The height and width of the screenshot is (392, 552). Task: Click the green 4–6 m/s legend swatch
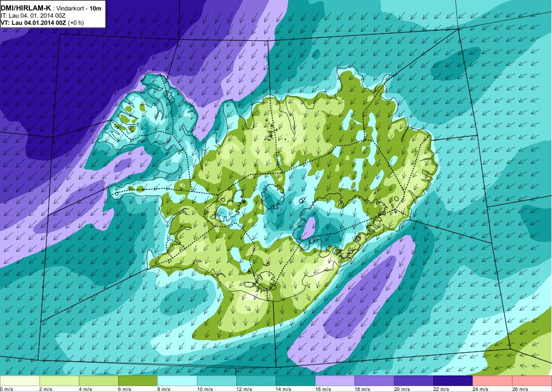pos(99,381)
